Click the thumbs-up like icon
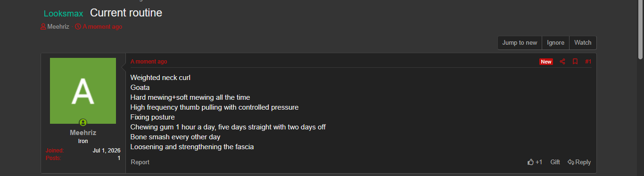Screen dimensions: 644x176 point(530,162)
